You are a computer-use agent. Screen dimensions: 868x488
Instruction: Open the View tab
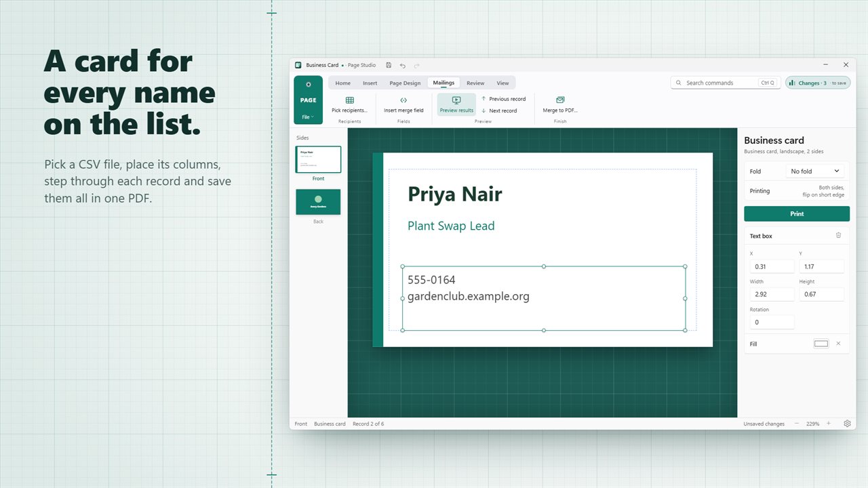(x=502, y=83)
